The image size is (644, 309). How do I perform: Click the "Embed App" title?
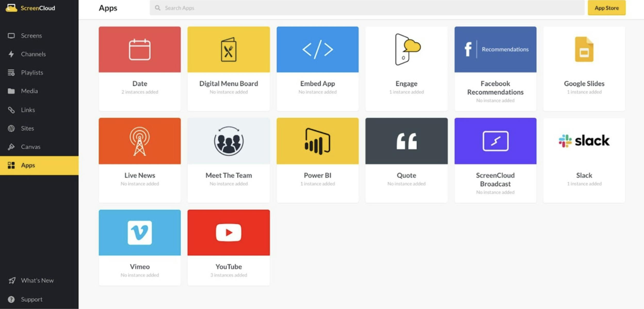click(318, 84)
